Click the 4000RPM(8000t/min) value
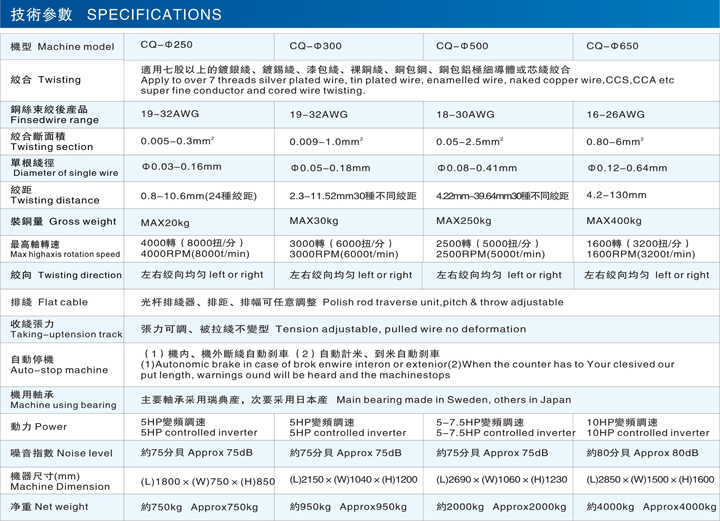The image size is (720, 521). pyautogui.click(x=195, y=254)
